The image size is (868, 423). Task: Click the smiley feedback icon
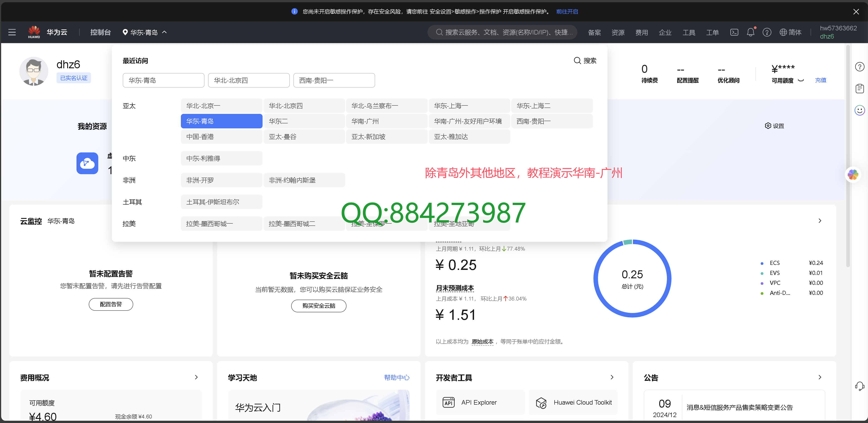[860, 110]
